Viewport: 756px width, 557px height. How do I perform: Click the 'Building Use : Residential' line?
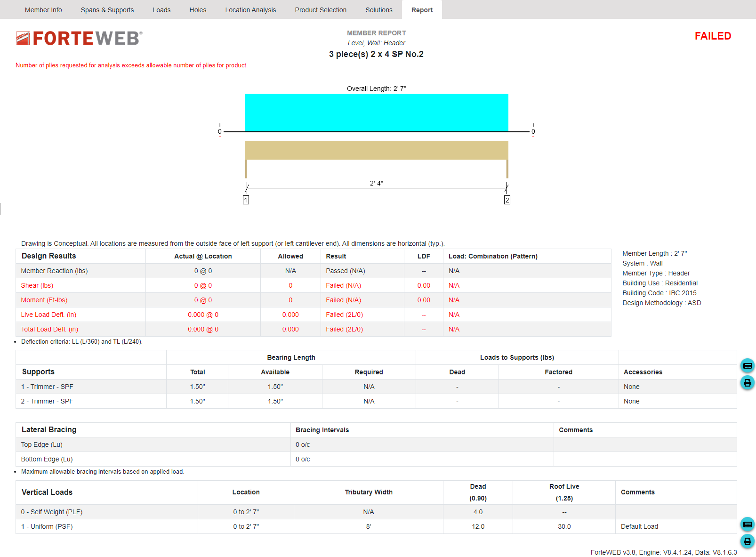pyautogui.click(x=660, y=283)
